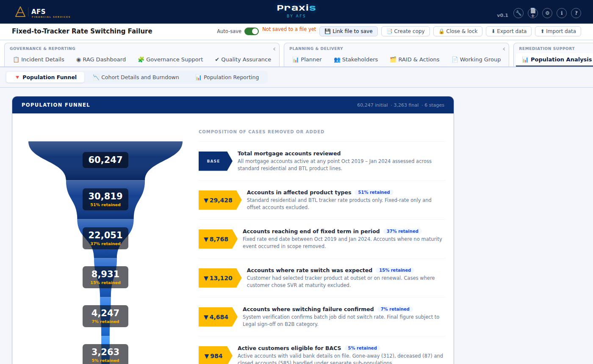Open the Planner tab
The image size is (593, 364).
tap(307, 60)
